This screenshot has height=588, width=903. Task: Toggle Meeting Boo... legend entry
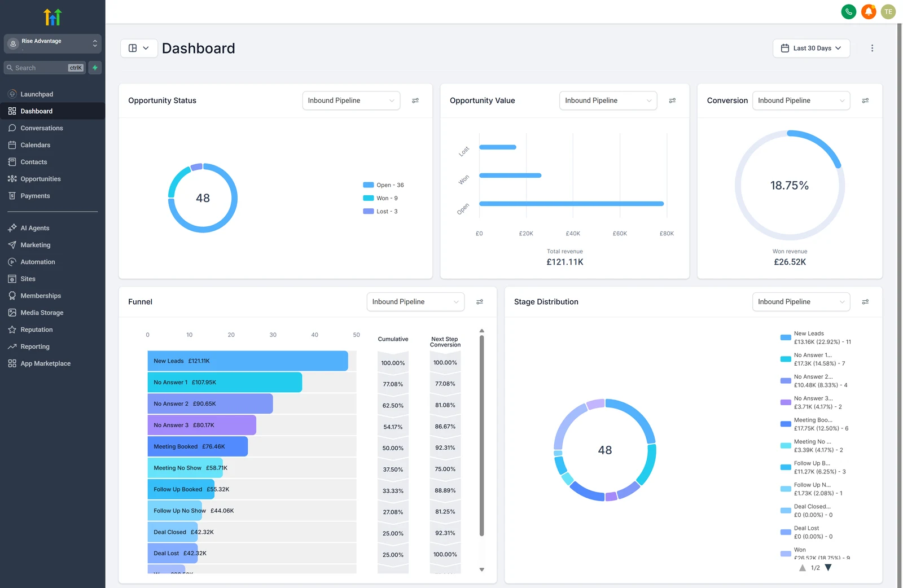pos(814,424)
